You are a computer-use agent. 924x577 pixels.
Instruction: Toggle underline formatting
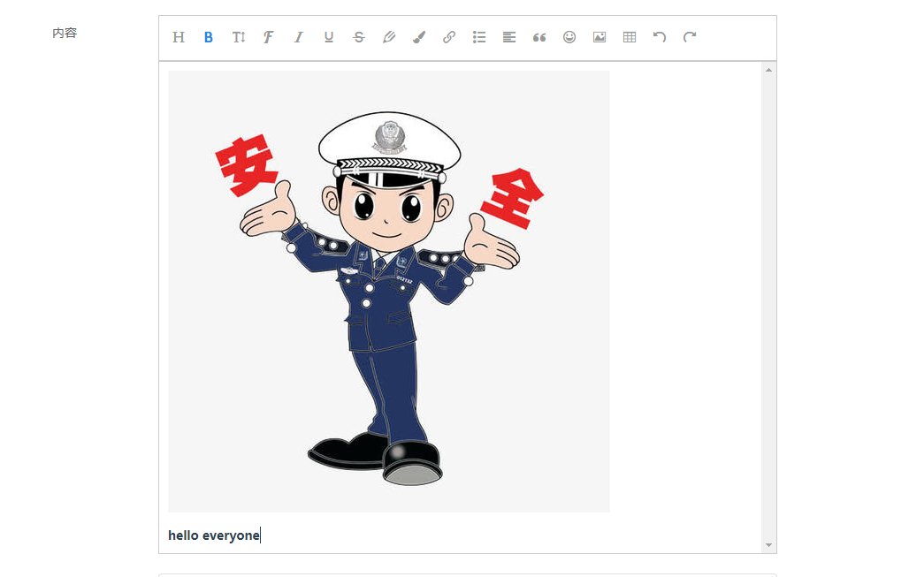point(329,38)
